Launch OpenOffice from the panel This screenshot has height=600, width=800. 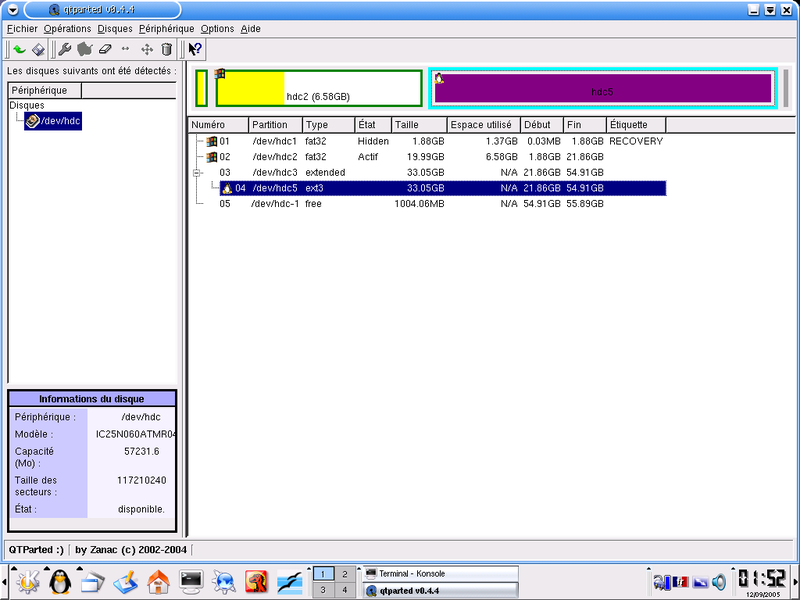click(289, 582)
